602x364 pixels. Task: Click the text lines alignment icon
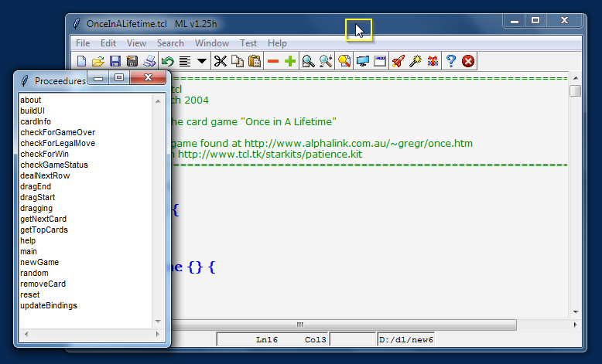[185, 61]
